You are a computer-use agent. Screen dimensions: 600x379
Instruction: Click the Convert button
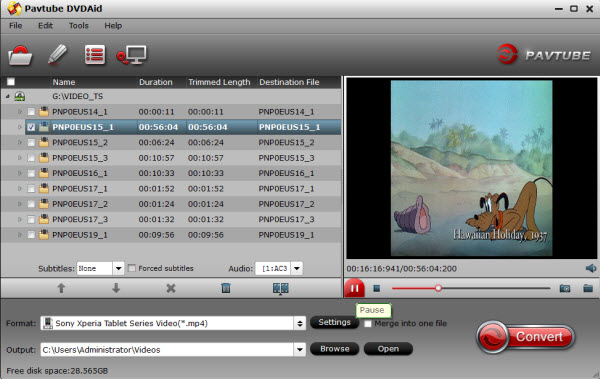pyautogui.click(x=526, y=337)
